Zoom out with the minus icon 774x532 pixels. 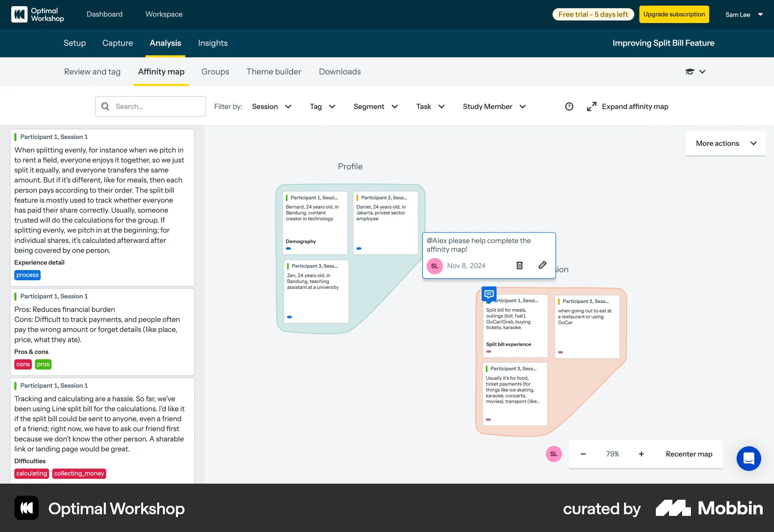coord(583,454)
